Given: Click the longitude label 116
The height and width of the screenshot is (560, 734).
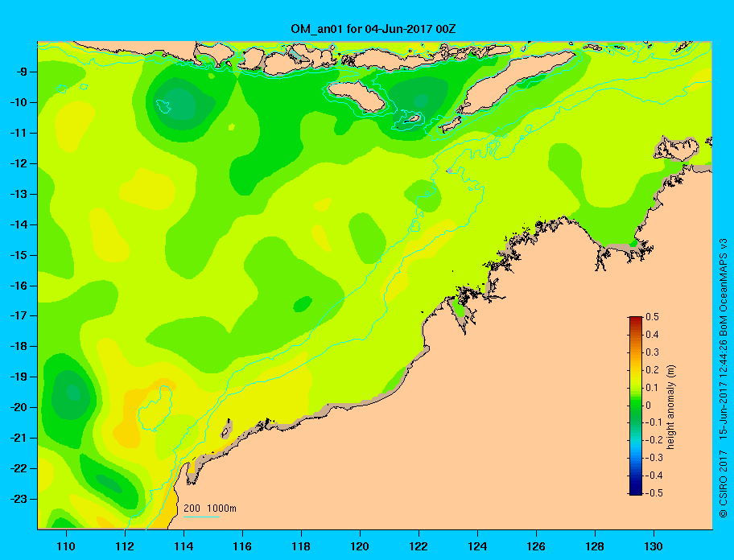Looking at the screenshot, I should [x=242, y=546].
